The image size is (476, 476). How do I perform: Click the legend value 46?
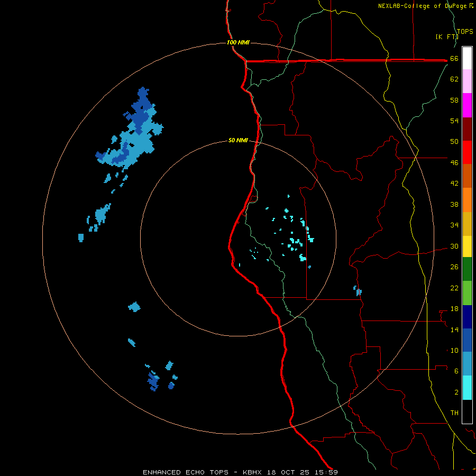454,162
